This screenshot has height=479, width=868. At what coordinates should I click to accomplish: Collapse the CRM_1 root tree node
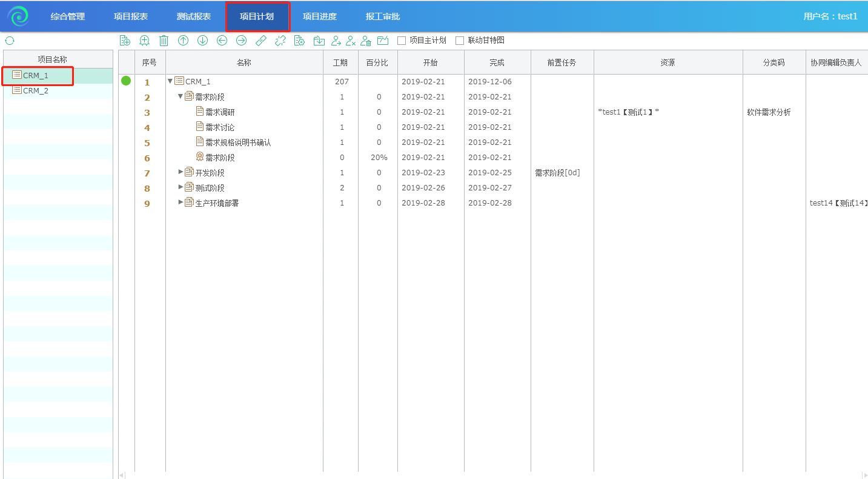pos(170,81)
